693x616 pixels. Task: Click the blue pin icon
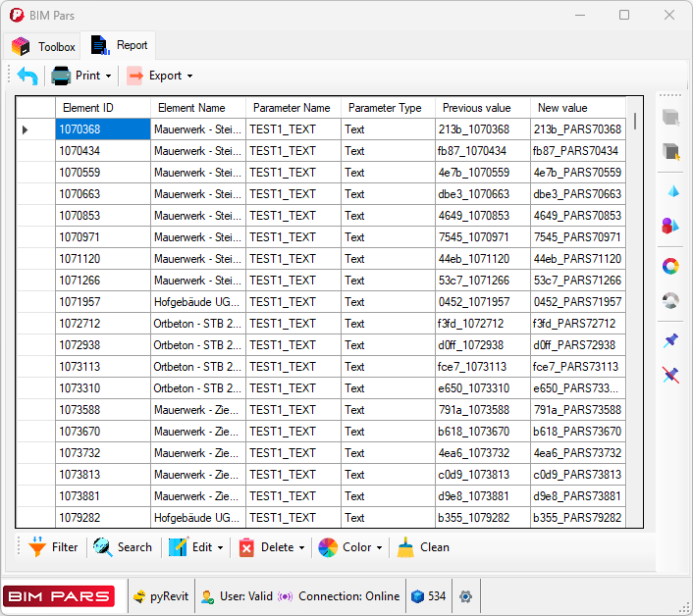671,340
